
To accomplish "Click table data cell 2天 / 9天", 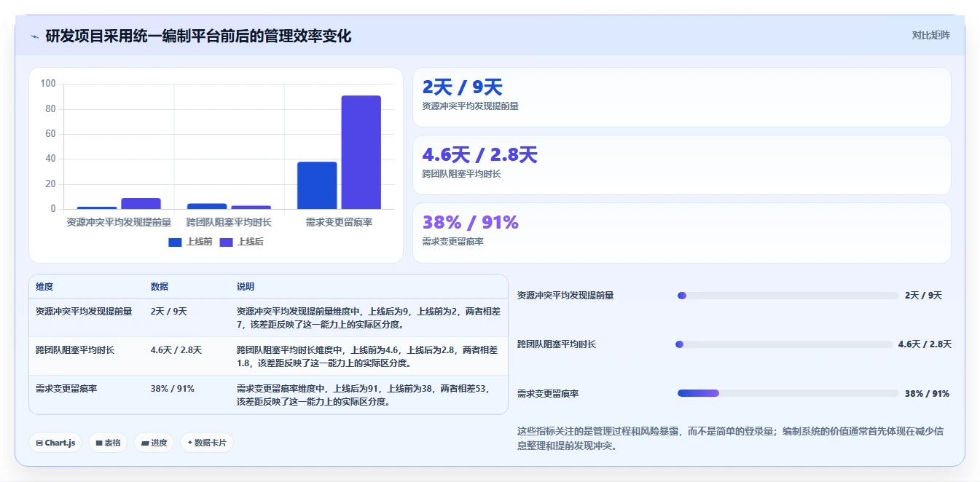I will (169, 311).
